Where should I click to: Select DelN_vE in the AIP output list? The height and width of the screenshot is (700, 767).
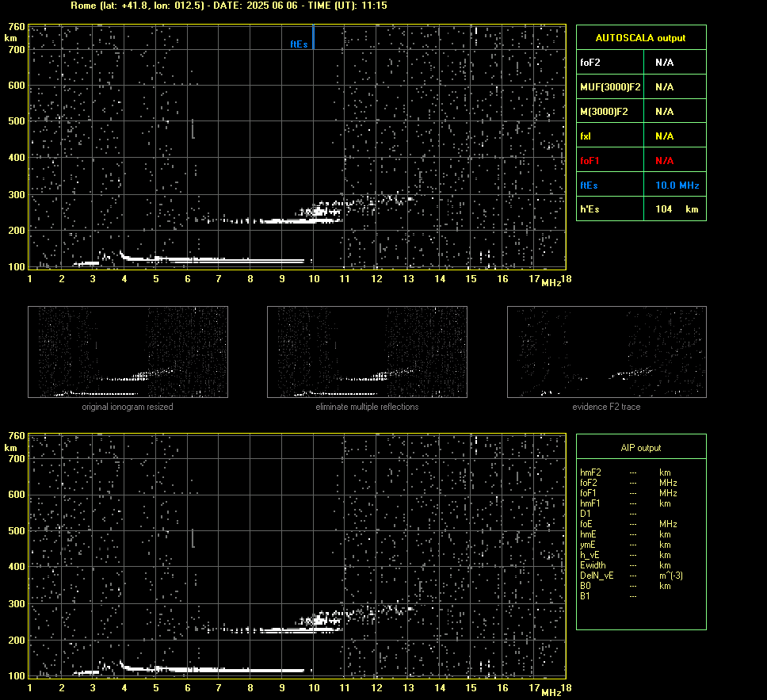pyautogui.click(x=597, y=576)
